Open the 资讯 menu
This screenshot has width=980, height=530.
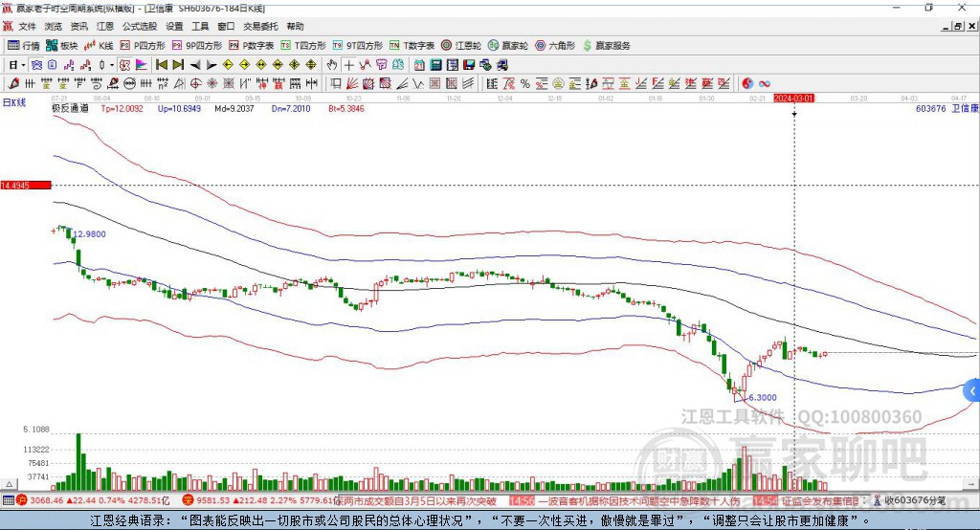click(78, 26)
